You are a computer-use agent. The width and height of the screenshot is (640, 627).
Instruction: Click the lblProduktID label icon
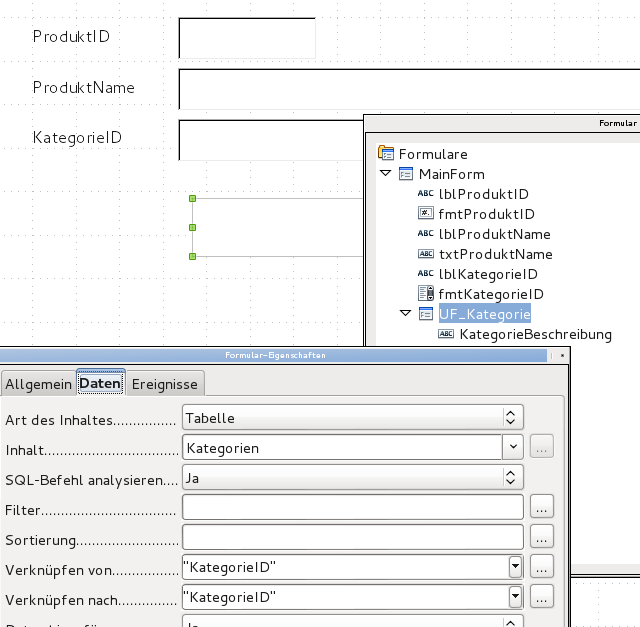425,193
